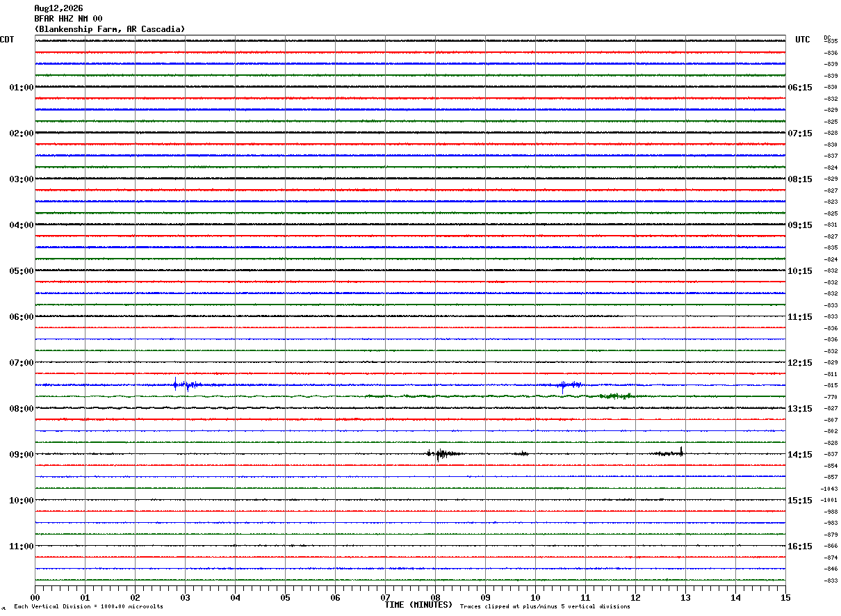Click the 08 minute label on the x-axis
Image resolution: width=841 pixels, height=616 pixels.
(436, 597)
